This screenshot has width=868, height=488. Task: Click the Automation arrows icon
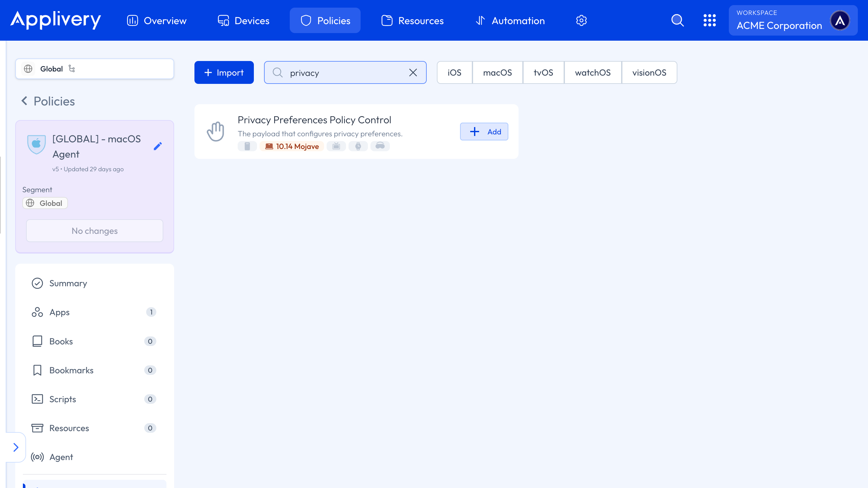(x=481, y=20)
